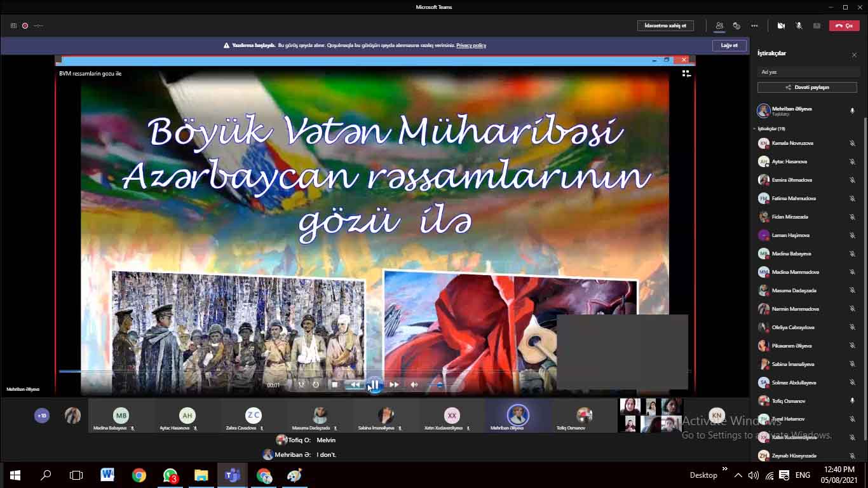Viewport: 868px width, 488px height.
Task: Click Tofiq Osmanov's active microphone icon
Action: tap(852, 402)
